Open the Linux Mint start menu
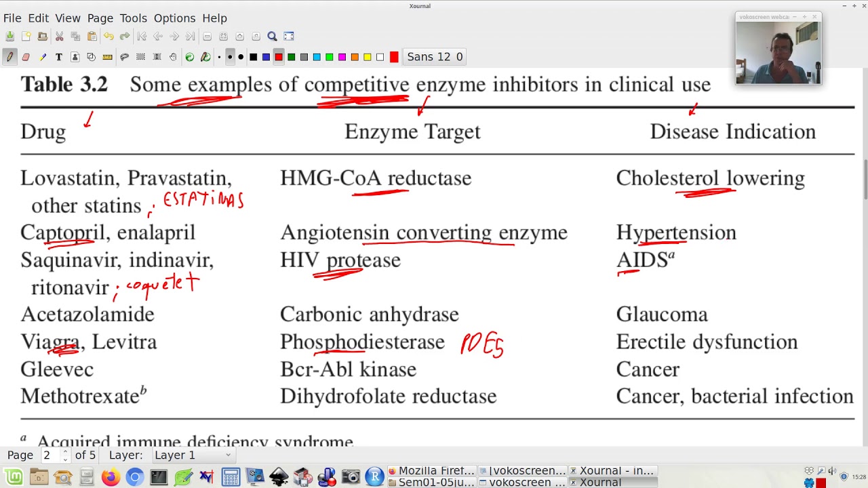 pyautogui.click(x=14, y=478)
